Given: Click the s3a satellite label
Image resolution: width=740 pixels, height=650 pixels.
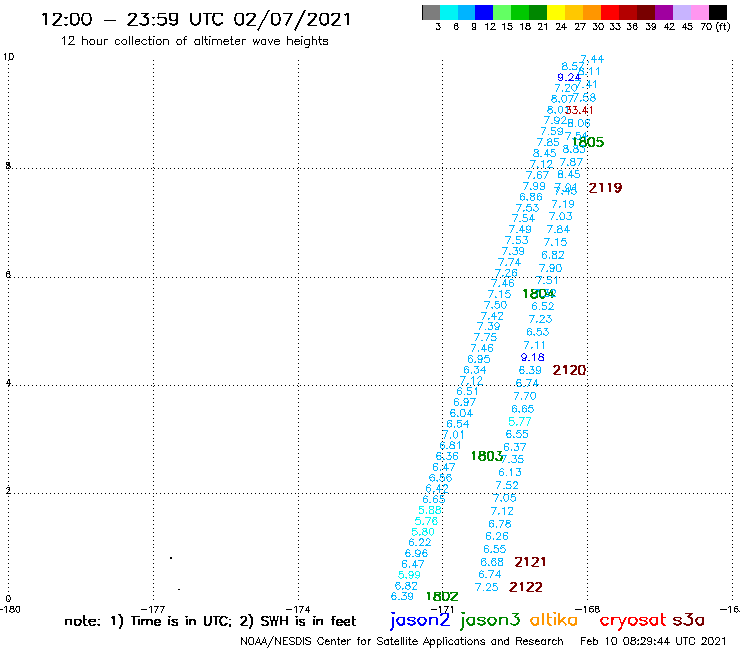Looking at the screenshot, I should click(688, 620).
